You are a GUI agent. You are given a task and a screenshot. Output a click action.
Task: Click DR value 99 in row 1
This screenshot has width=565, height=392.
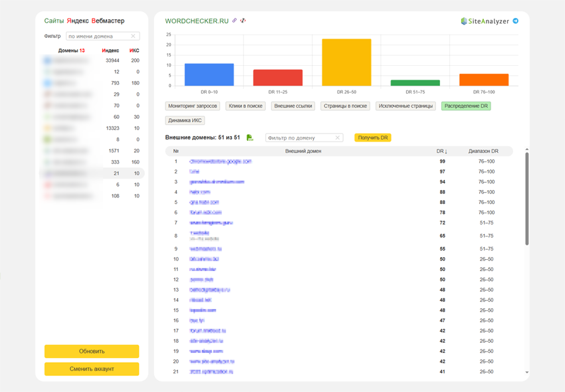point(442,161)
